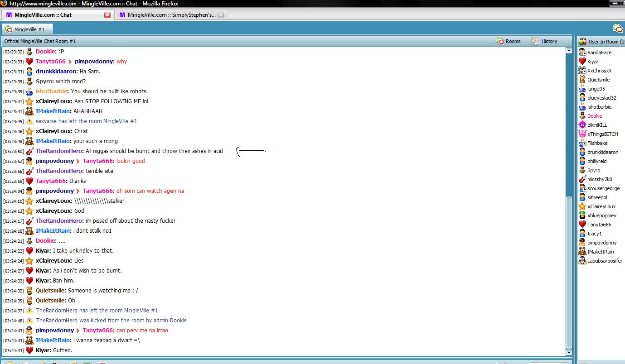625x364 pixels.
Task: Click the IMakeItRain username in the 03:23:41 message
Action: [53, 111]
